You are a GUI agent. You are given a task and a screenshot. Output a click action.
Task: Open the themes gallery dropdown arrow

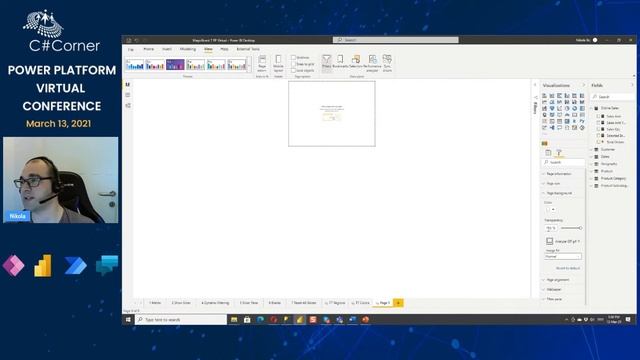pos(249,64)
